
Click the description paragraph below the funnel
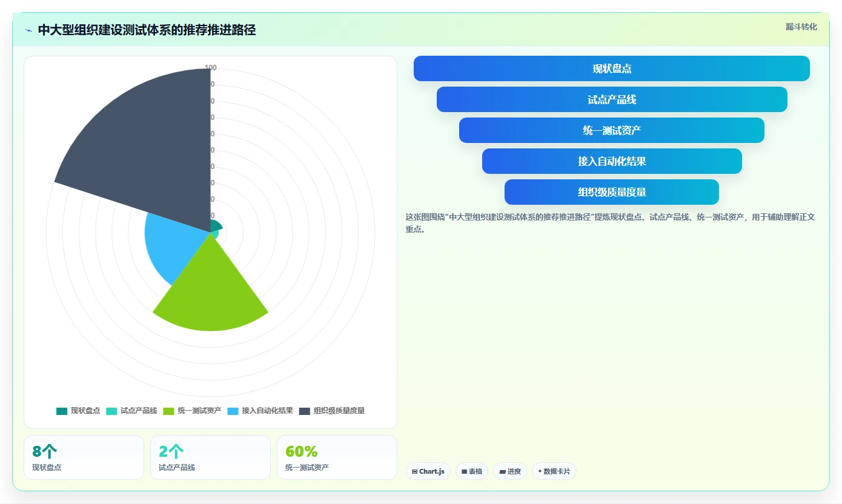[x=611, y=223]
